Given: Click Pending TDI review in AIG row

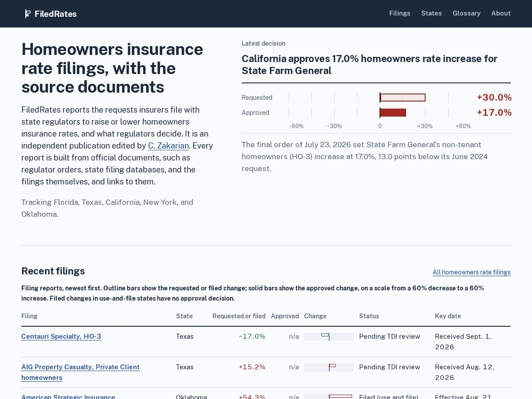Looking at the screenshot, I should tap(390, 367).
